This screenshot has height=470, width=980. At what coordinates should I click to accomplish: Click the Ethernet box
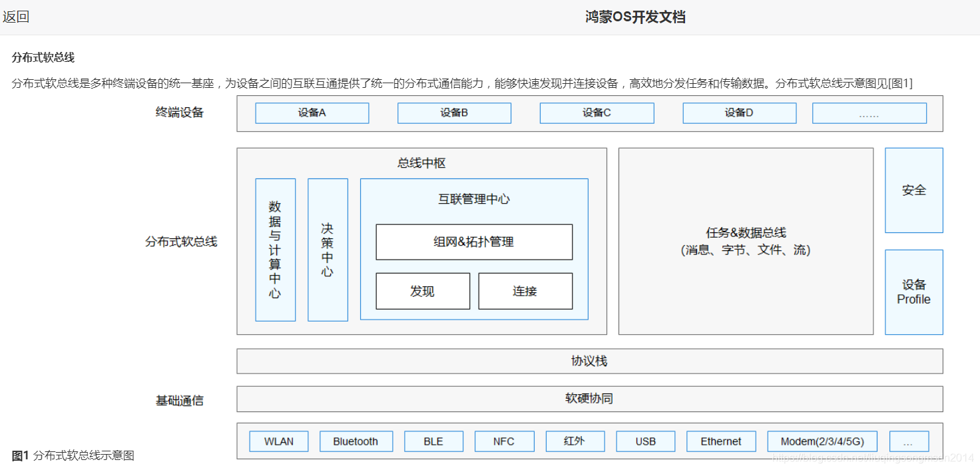(721, 441)
